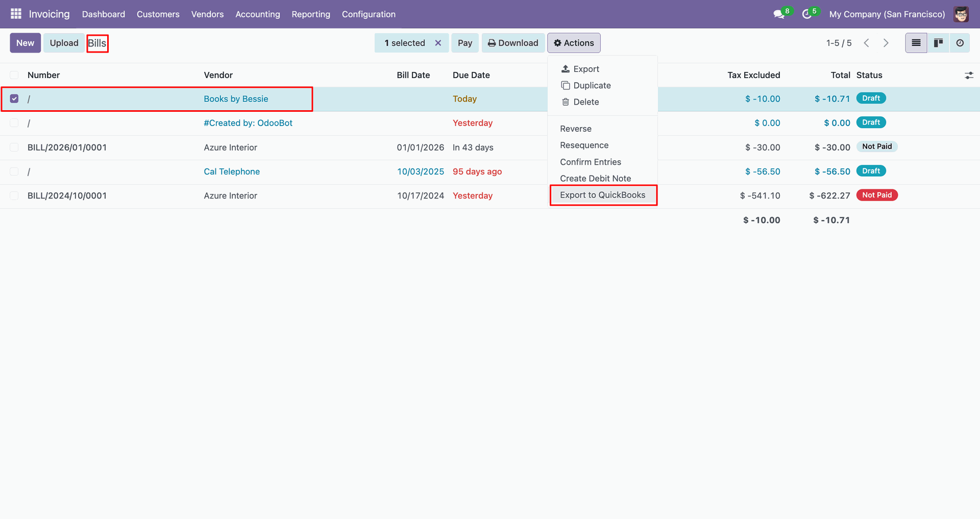Viewport: 980px width, 519px height.
Task: Switch to activity view
Action: 960,43
